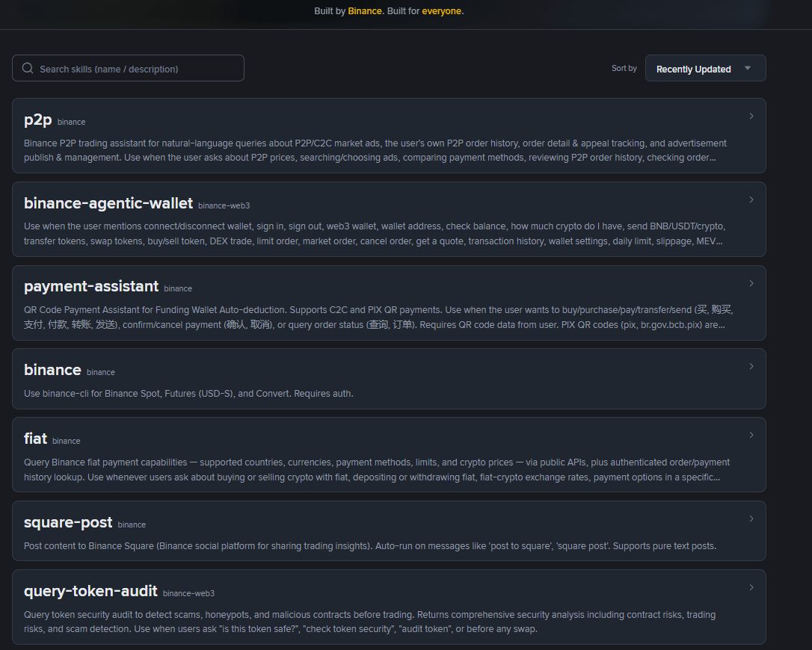
Task: Click the 'Sort by' label
Action: (624, 68)
